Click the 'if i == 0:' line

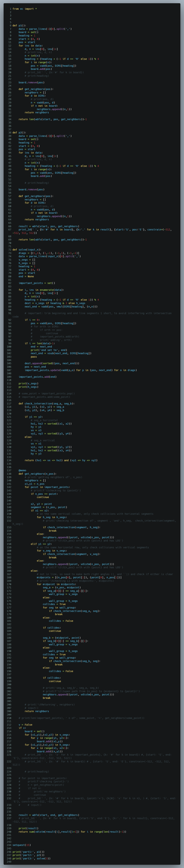pyautogui.click(x=32, y=320)
